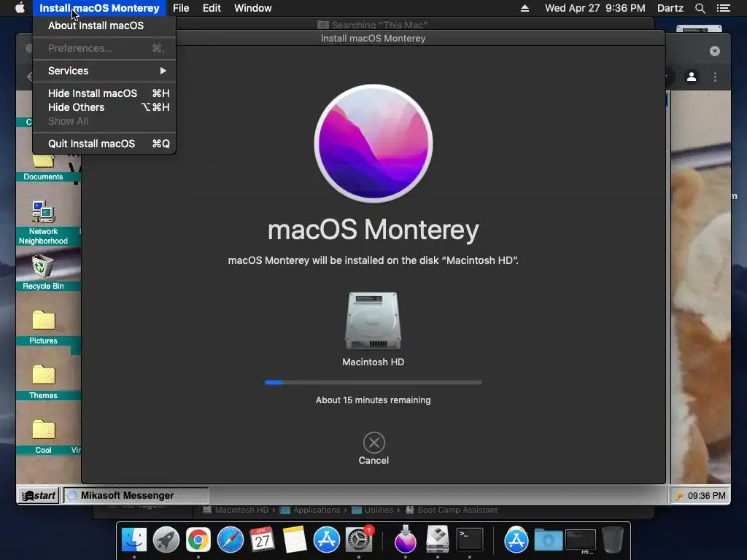The width and height of the screenshot is (747, 560).
Task: Click the installation progress bar
Action: (373, 382)
